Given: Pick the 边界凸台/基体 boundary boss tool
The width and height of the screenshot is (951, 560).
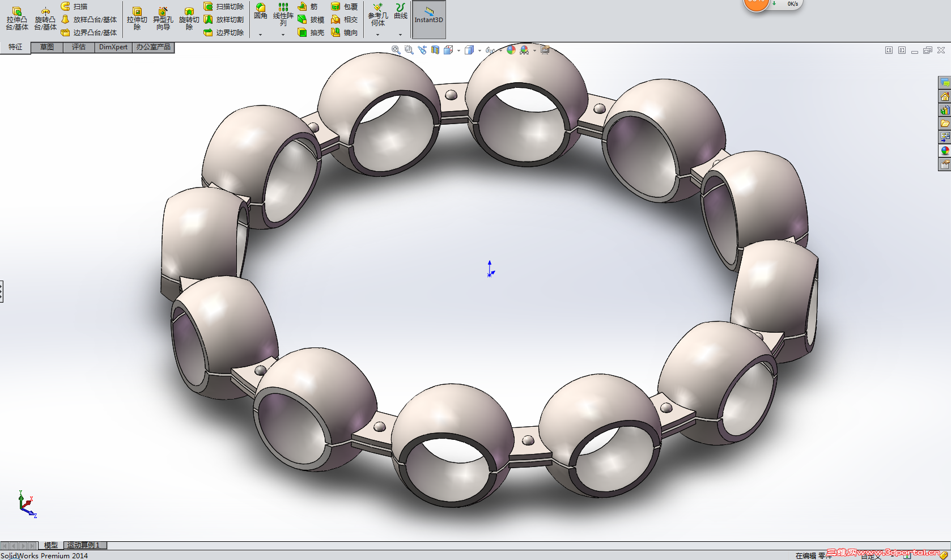Looking at the screenshot, I should pos(89,32).
